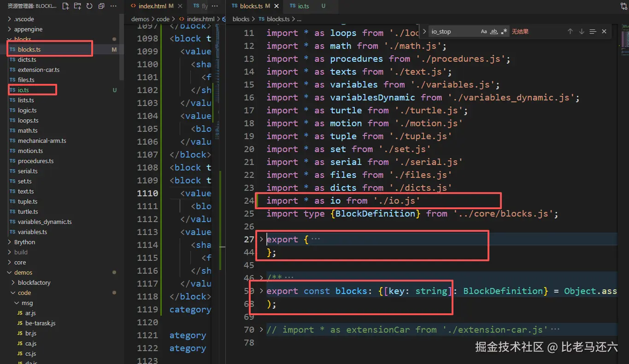Go to next search match arrow
The image size is (629, 364).
(x=582, y=31)
